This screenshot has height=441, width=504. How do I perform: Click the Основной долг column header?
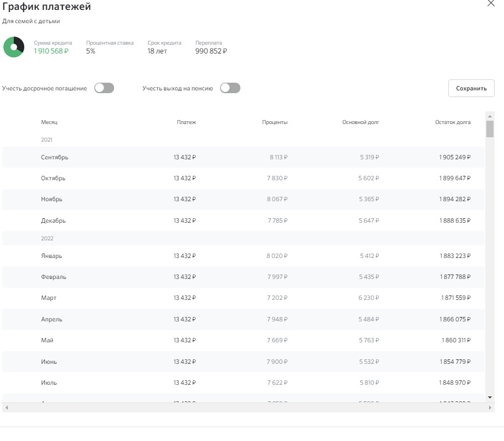(x=361, y=122)
